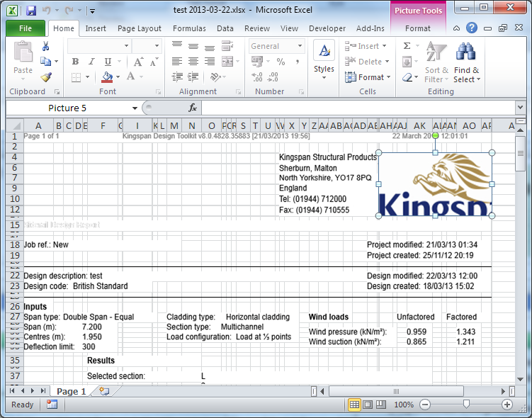Click in the formula bar
The image size is (532, 418).
coord(358,108)
